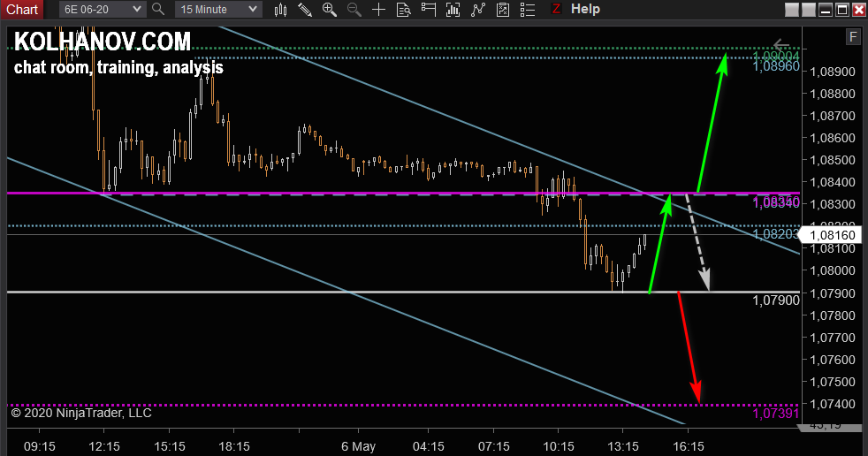Click the 16:15 time axis label
Viewport: 868px width, 456px height.
click(x=688, y=446)
